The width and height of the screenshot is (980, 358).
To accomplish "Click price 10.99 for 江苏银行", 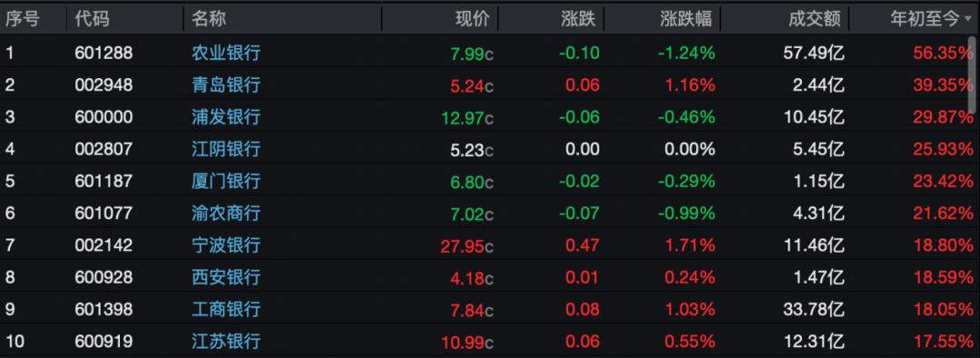I will [x=467, y=343].
